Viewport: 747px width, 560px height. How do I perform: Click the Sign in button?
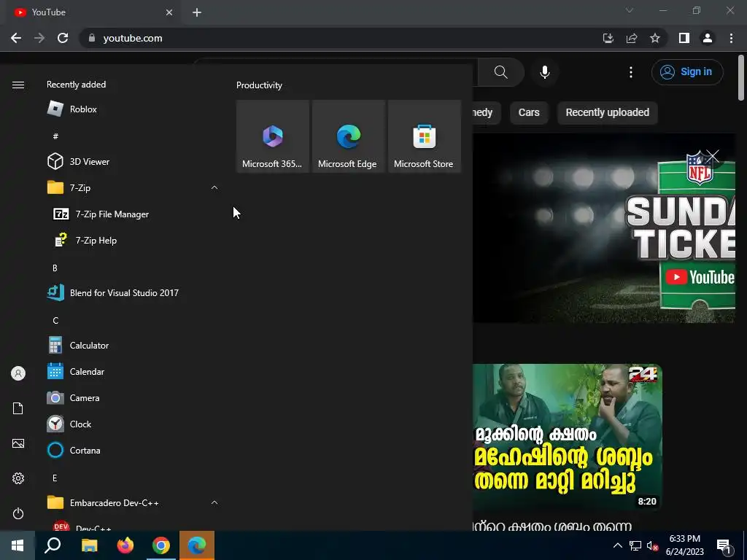[687, 72]
